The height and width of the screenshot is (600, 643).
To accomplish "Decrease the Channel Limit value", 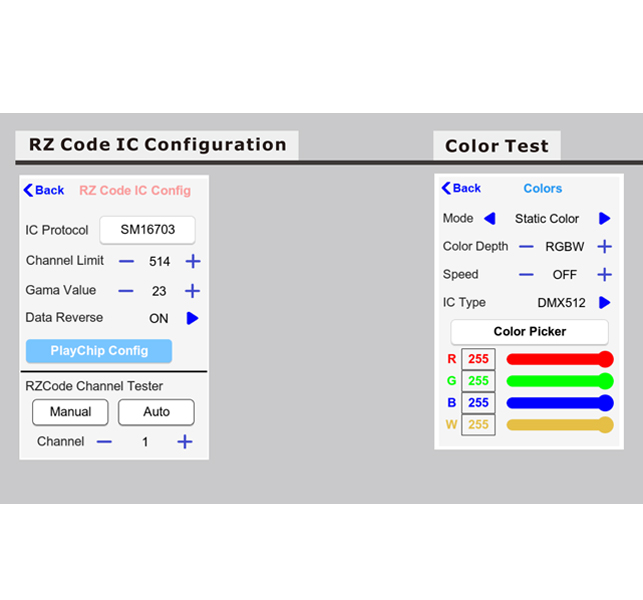I will click(x=126, y=261).
